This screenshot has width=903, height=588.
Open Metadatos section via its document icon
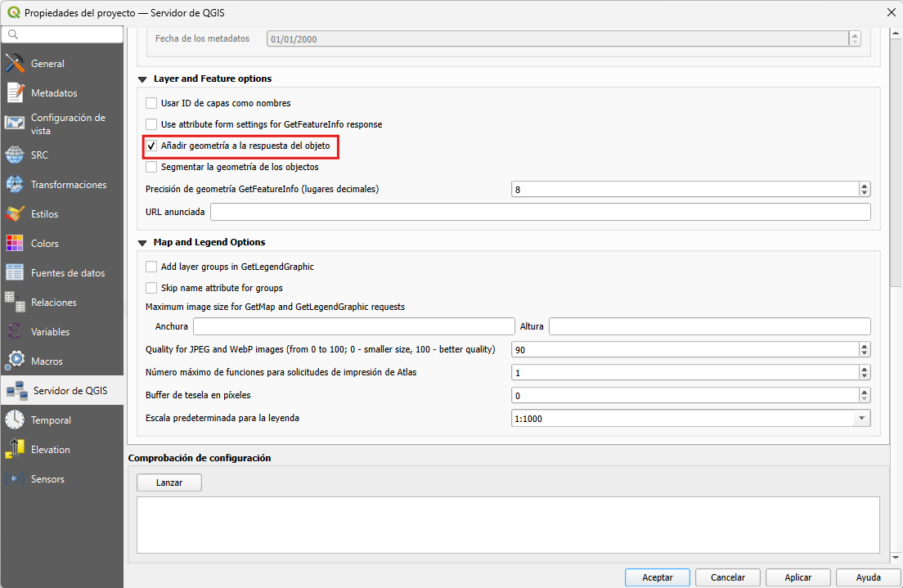click(x=15, y=93)
